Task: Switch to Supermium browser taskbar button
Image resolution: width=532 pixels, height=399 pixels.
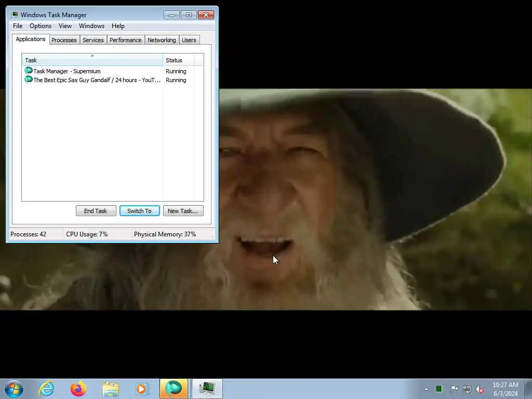Action: pos(174,389)
